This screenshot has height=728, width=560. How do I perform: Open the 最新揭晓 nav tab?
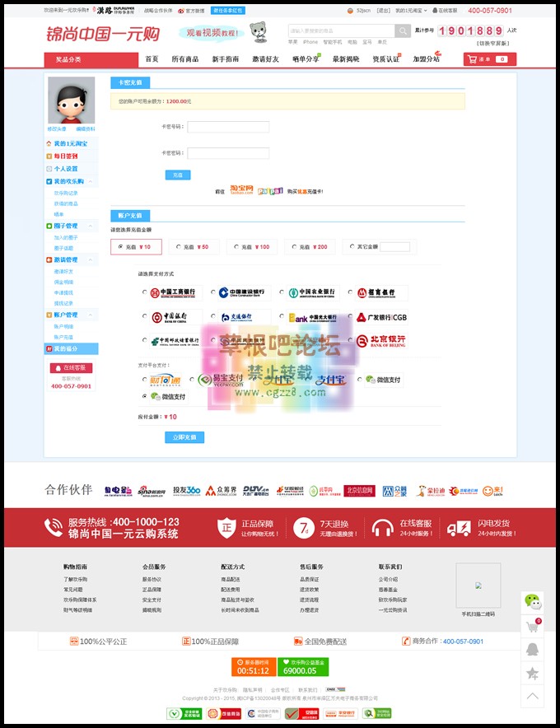click(346, 59)
